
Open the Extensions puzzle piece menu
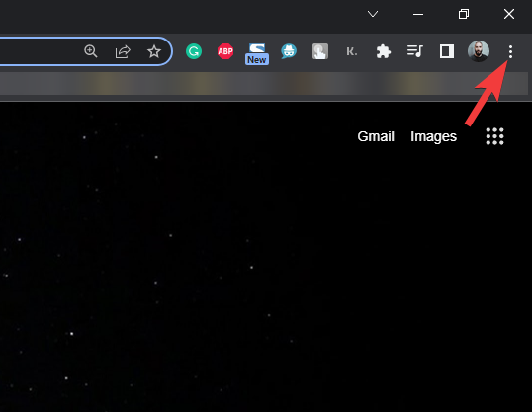pyautogui.click(x=384, y=51)
